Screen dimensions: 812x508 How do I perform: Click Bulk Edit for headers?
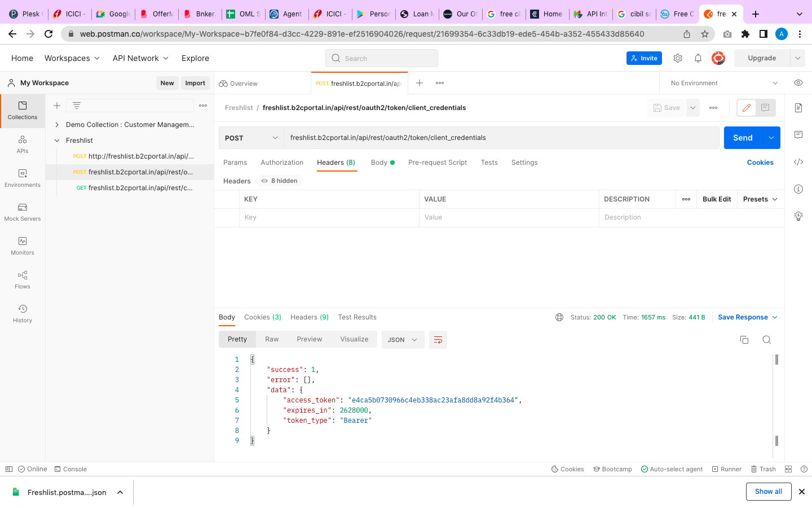tap(717, 199)
